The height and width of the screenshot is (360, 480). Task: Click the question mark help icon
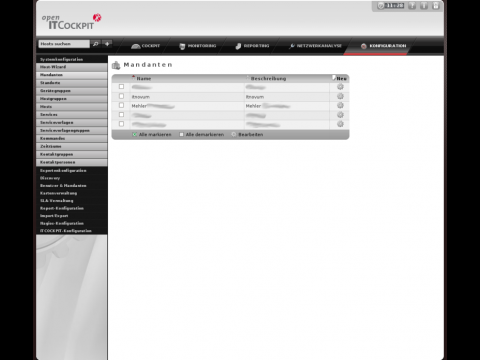412,6
